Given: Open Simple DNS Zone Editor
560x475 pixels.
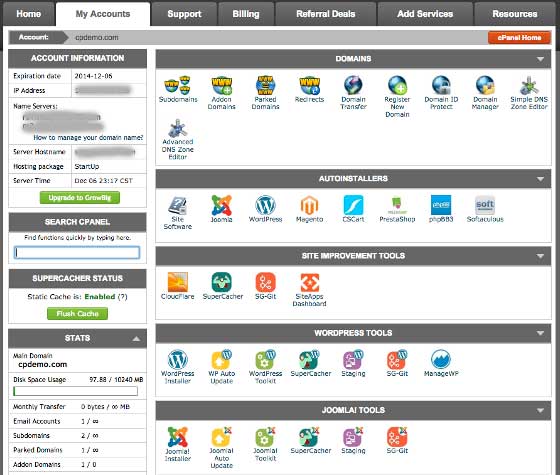Looking at the screenshot, I should (x=529, y=93).
